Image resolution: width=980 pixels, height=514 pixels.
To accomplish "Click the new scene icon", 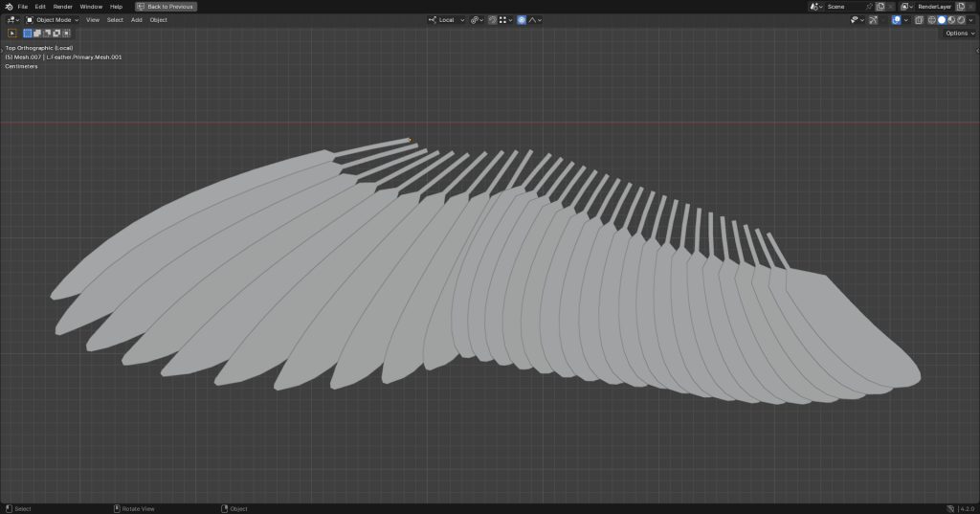I will pyautogui.click(x=880, y=7).
